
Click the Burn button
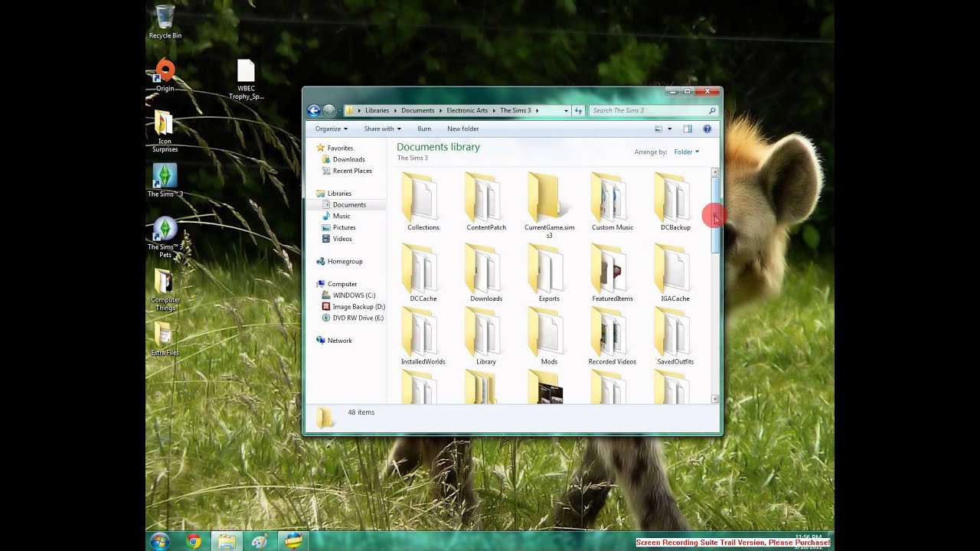pos(424,129)
